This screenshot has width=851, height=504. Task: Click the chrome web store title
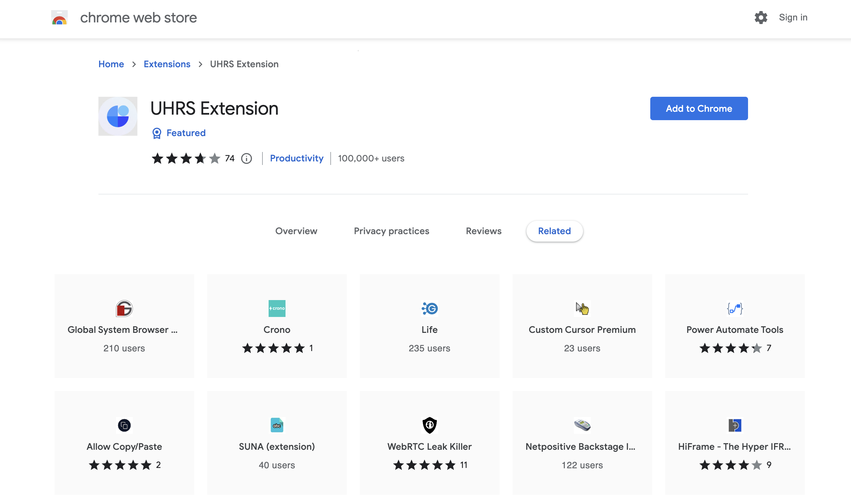(x=138, y=17)
